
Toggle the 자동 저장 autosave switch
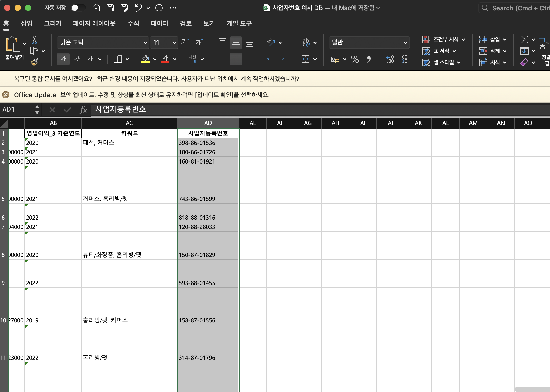pos(78,8)
